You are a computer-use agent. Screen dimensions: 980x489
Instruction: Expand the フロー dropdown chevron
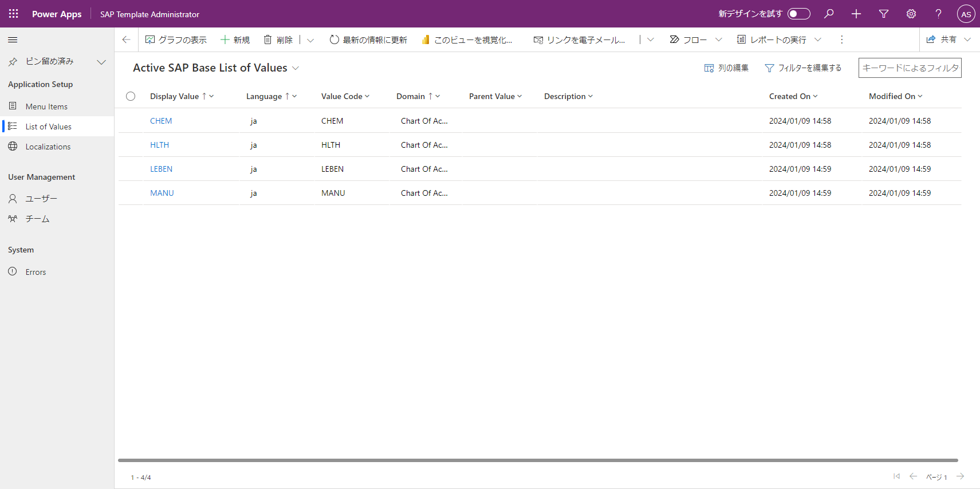719,40
